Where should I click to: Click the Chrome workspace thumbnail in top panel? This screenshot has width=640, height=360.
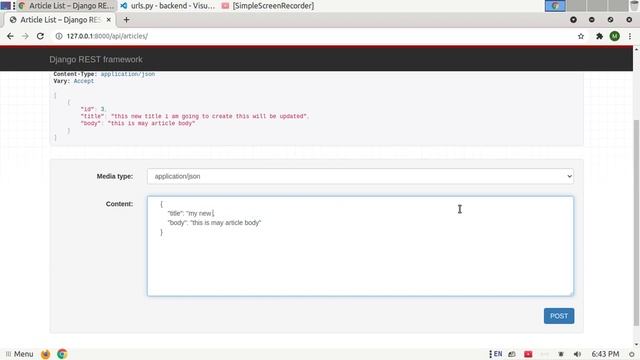coord(555,6)
